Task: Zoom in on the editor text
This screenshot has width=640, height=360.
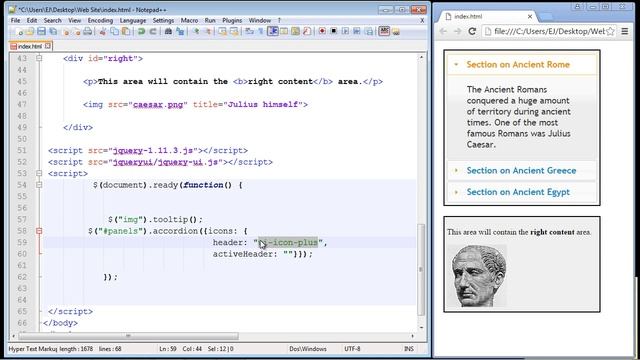Action: point(196,31)
